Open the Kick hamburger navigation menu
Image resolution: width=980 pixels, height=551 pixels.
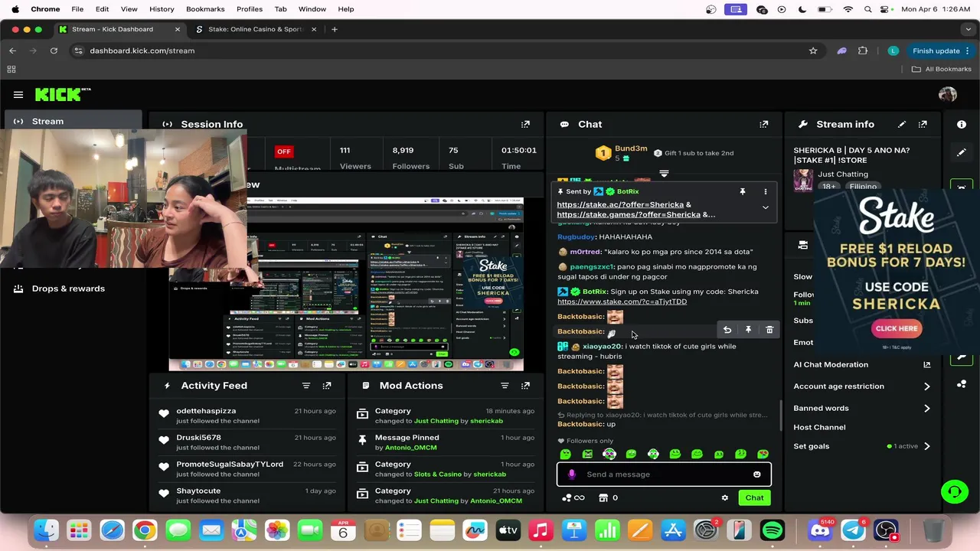(x=18, y=95)
